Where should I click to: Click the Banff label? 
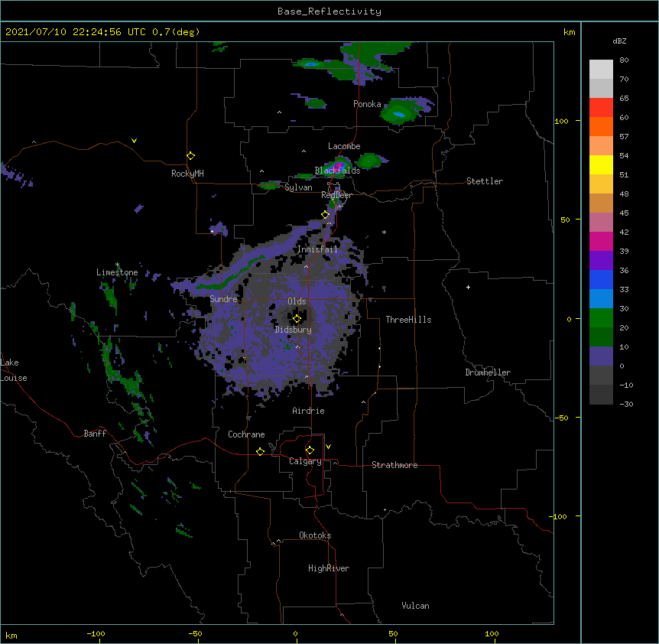95,434
